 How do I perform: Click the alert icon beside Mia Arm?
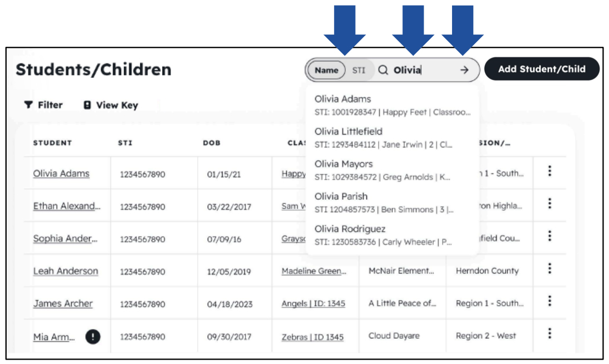[93, 336]
